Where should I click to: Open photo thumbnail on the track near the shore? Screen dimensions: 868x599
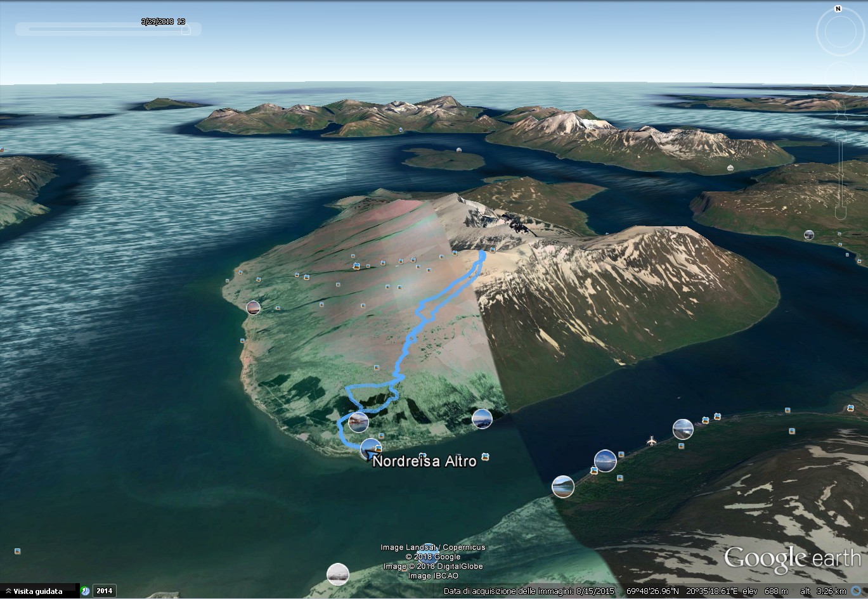358,422
